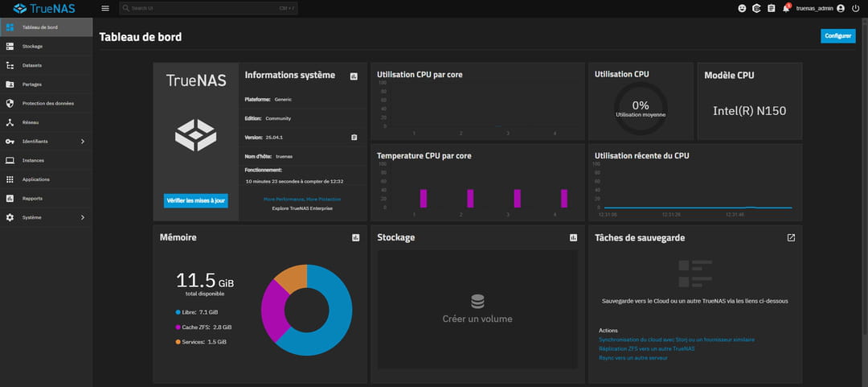
Task: Click core 4 temperature bar
Action: pyautogui.click(x=564, y=198)
